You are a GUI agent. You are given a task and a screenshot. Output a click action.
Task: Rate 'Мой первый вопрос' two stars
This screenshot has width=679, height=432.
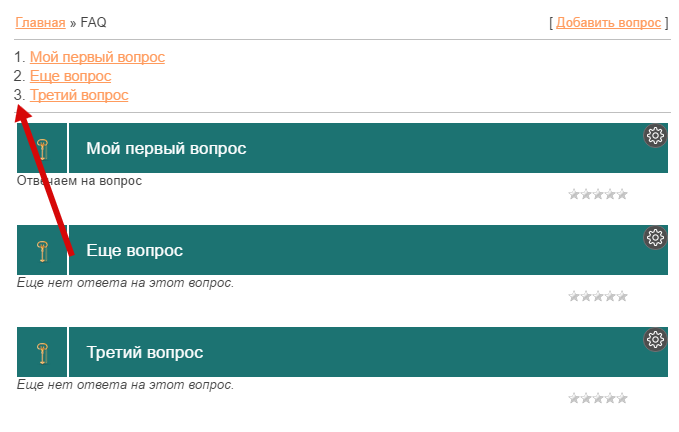point(586,194)
